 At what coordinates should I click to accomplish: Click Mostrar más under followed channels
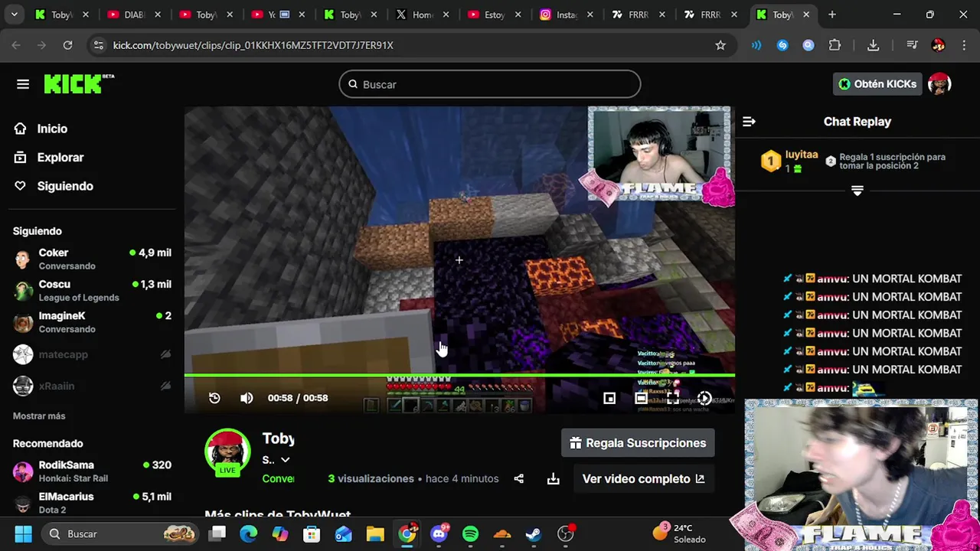[39, 416]
